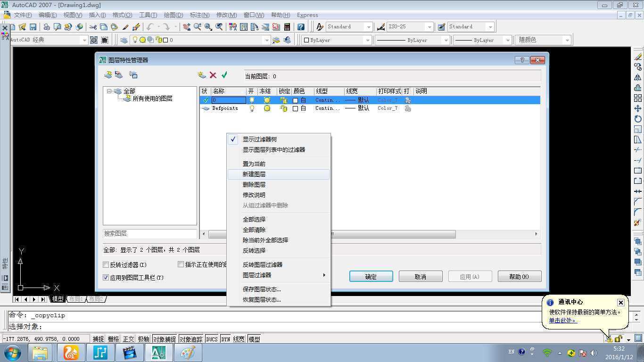Open the AutoCAD 经典 workspace dropdown

tap(85, 40)
